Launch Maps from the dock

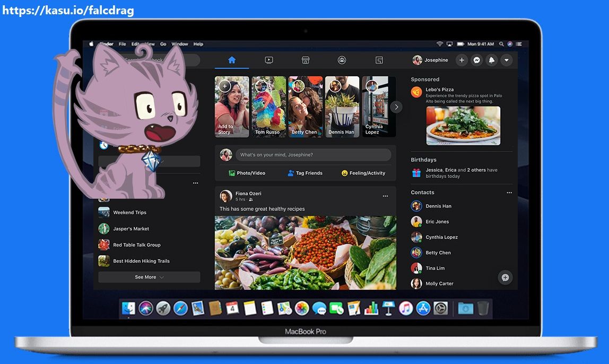[285, 308]
